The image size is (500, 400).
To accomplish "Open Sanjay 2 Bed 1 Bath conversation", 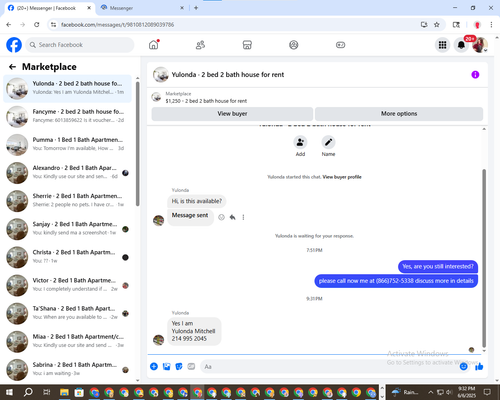I will (x=68, y=229).
